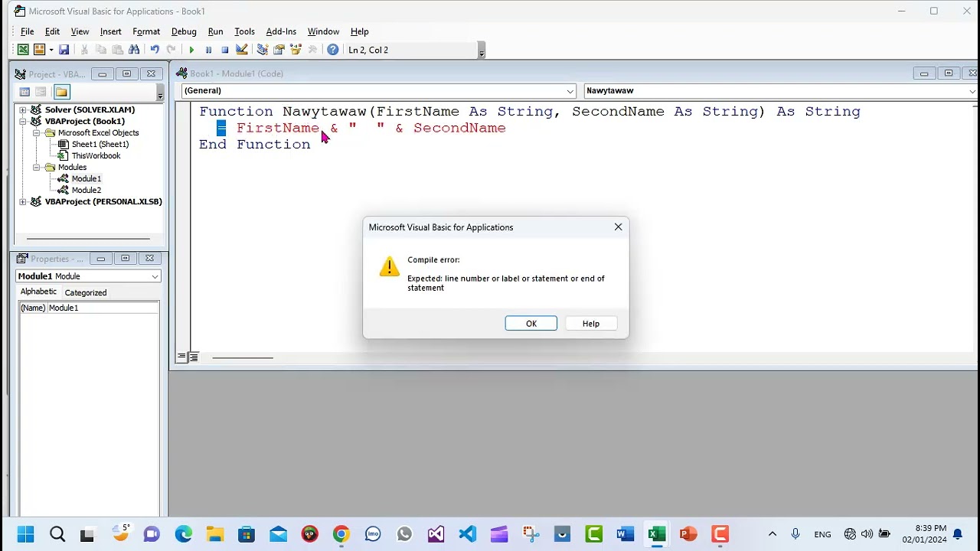Click the Find binoculars icon

[x=134, y=50]
